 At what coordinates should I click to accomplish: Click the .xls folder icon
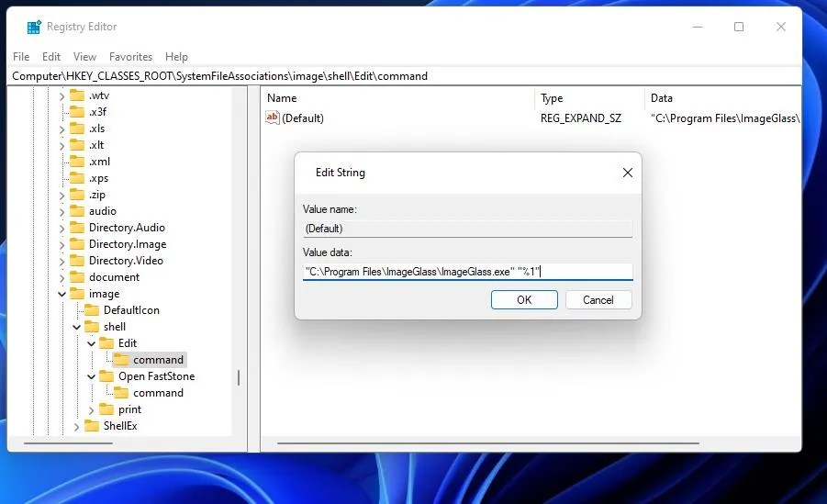pyautogui.click(x=77, y=129)
